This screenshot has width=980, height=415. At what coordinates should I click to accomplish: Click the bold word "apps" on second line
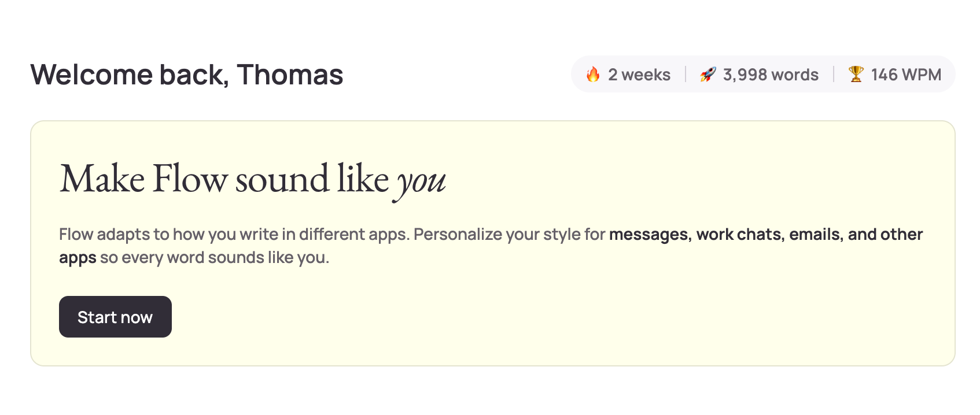[78, 258]
